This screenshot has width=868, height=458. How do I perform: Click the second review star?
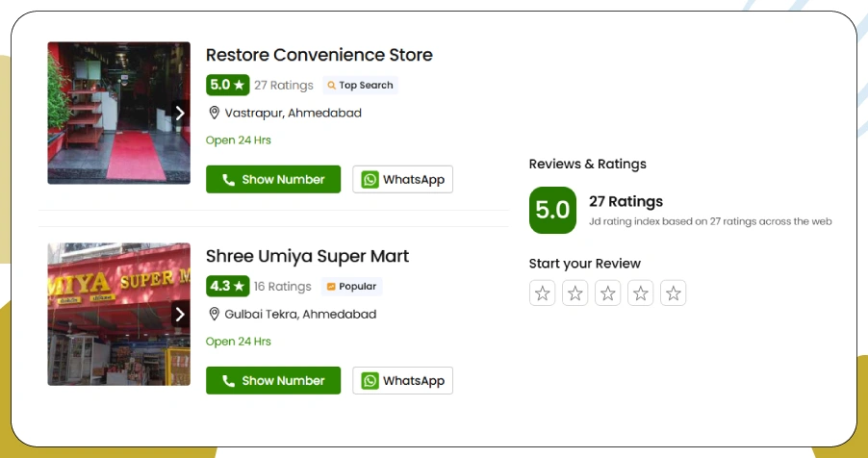tap(575, 293)
